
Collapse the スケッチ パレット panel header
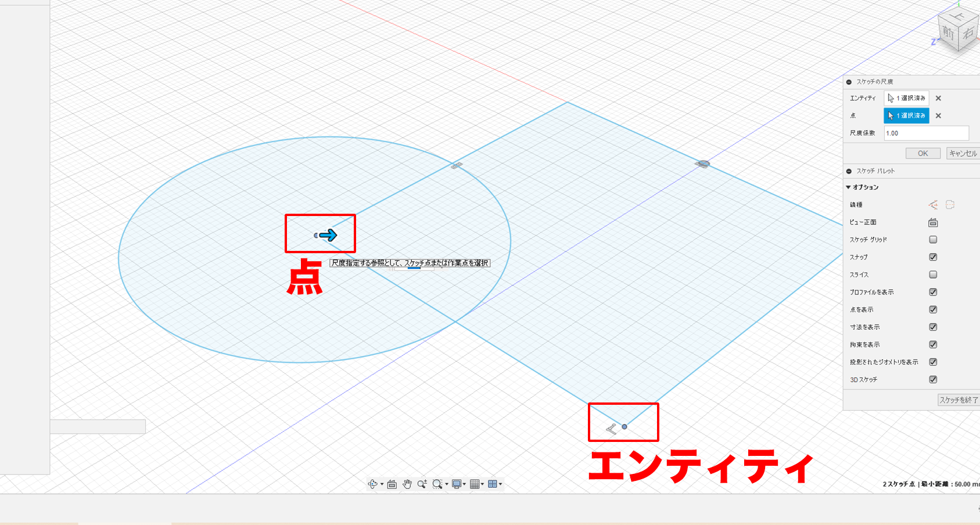(849, 171)
